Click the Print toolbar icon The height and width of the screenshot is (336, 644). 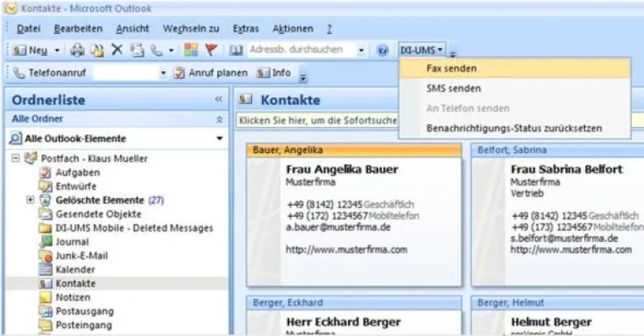77,50
